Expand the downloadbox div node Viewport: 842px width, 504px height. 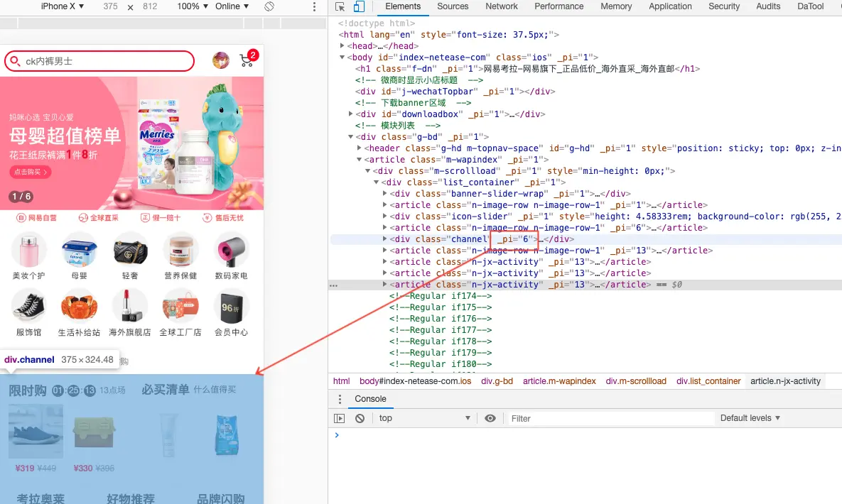pos(350,114)
